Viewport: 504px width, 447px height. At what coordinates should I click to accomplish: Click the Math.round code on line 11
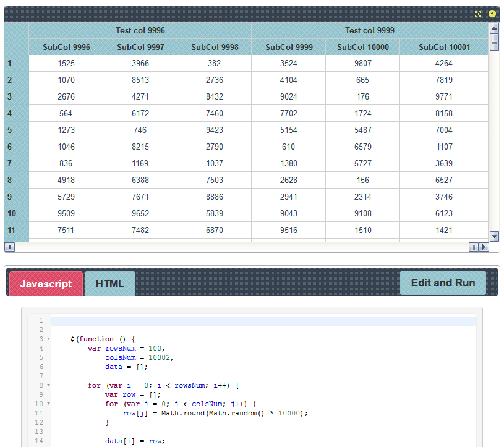point(234,413)
